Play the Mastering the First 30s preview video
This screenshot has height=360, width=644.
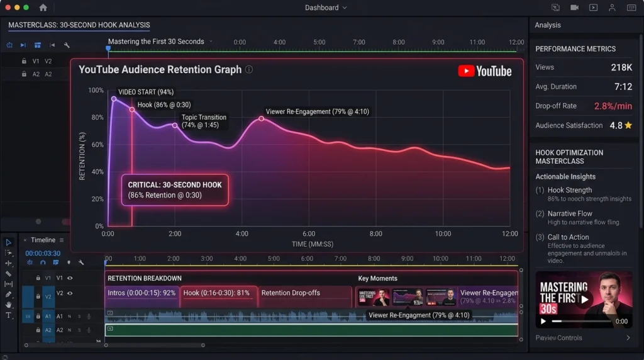click(584, 300)
